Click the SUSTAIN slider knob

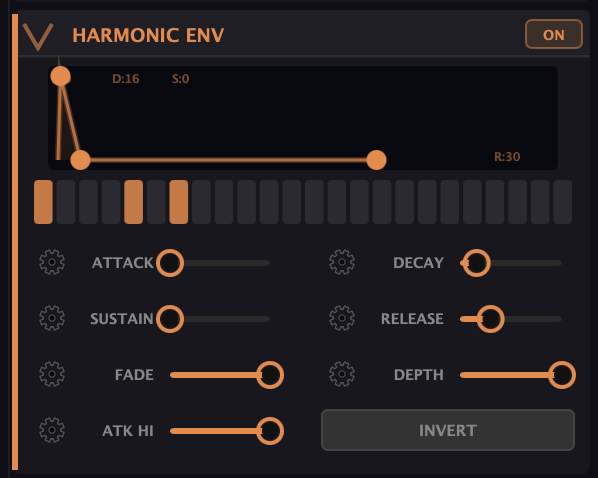[x=170, y=319]
